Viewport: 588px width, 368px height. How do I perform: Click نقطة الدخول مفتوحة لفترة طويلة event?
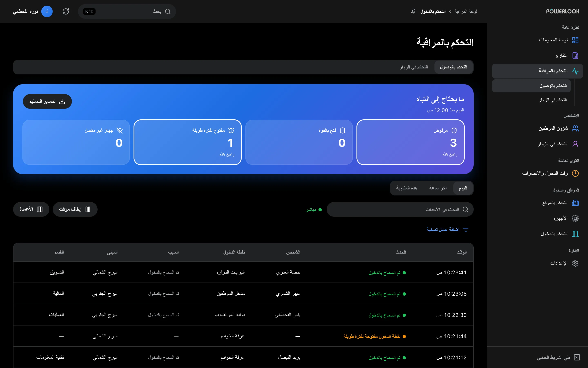point(374,336)
